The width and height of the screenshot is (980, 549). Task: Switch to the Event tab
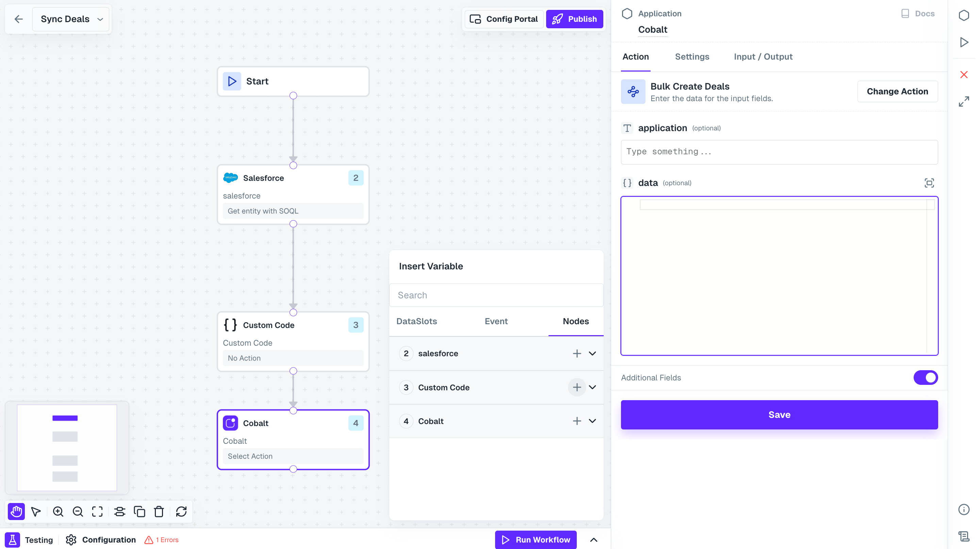[x=496, y=321]
